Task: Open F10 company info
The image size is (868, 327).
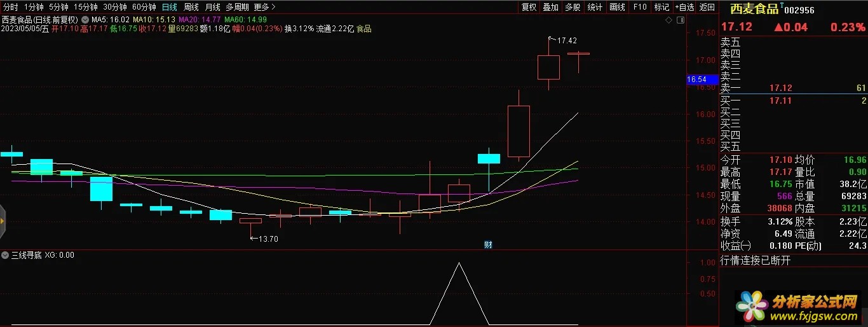Action: point(640,8)
